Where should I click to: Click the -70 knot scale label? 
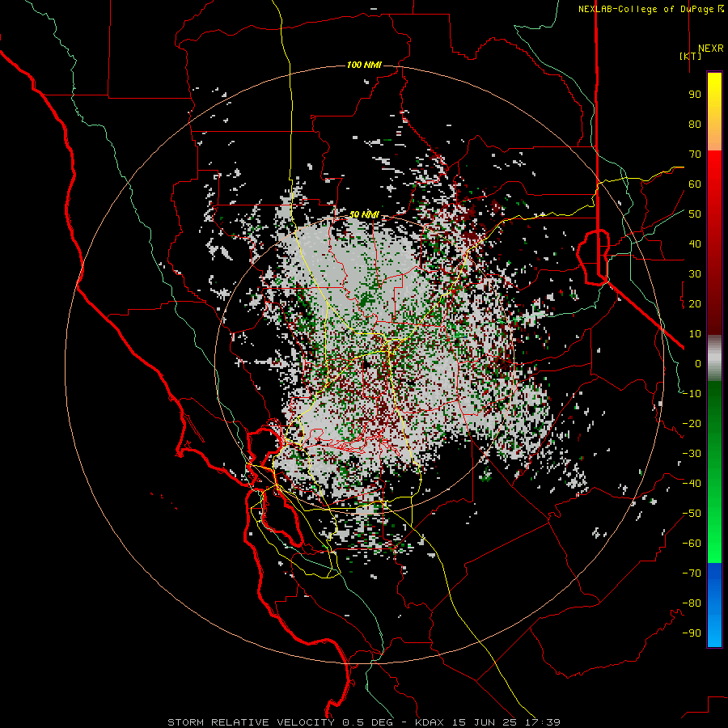click(x=692, y=574)
